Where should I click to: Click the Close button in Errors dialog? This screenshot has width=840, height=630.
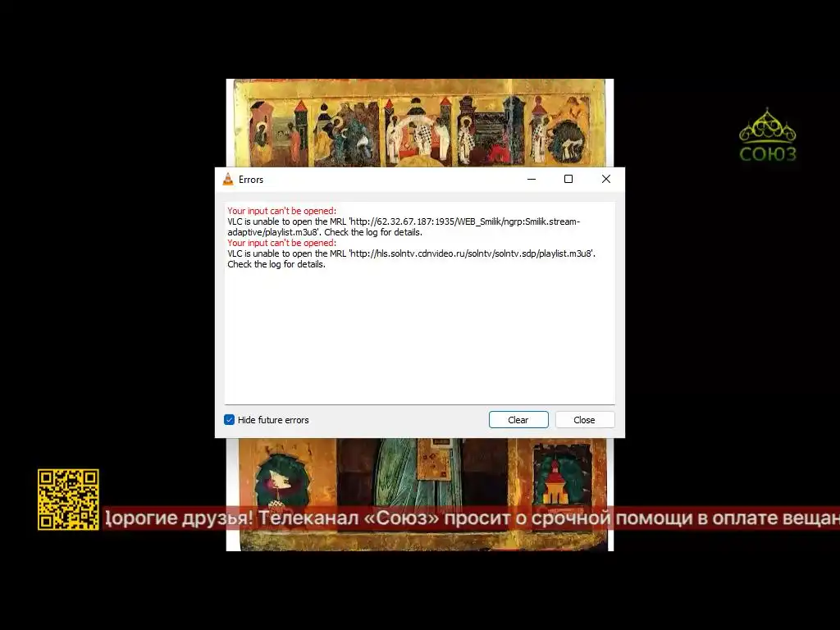point(584,419)
